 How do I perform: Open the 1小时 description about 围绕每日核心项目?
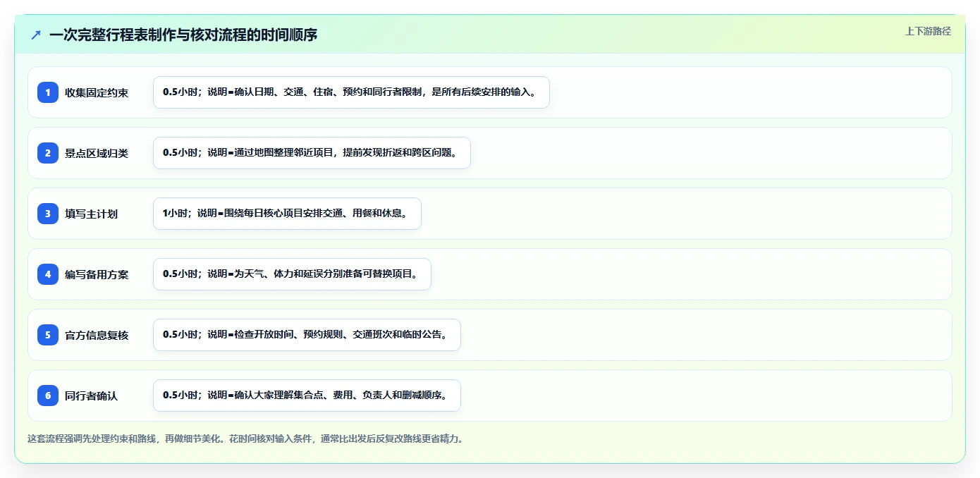[287, 214]
